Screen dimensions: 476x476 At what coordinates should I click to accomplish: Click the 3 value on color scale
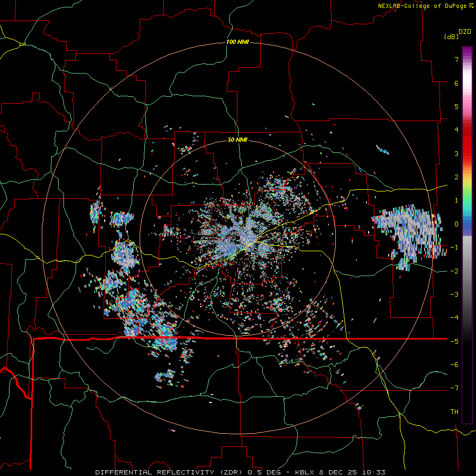tap(456, 153)
